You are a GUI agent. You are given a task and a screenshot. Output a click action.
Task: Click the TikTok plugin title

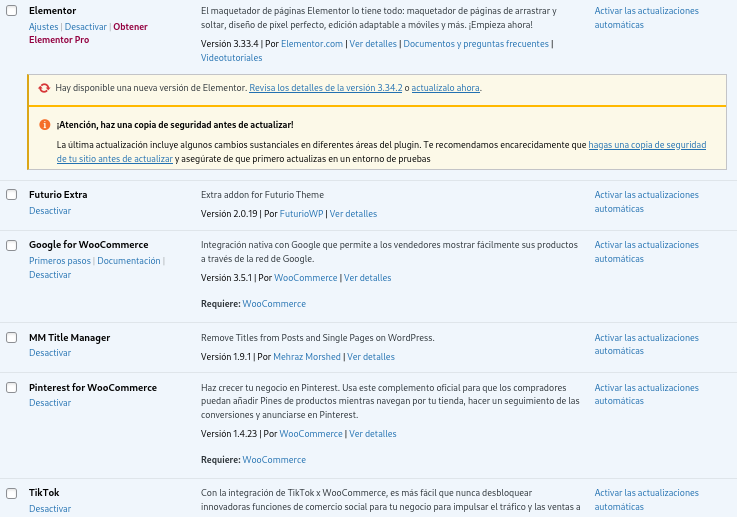[x=44, y=493]
